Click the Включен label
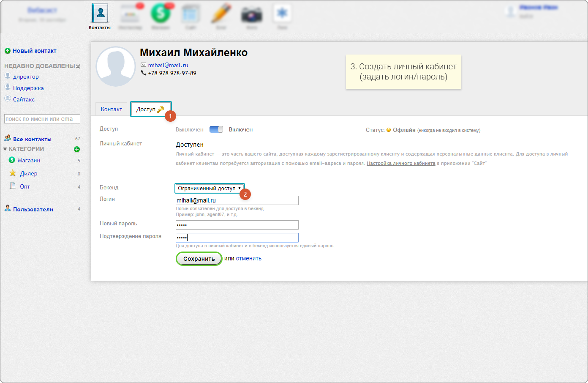This screenshot has width=588, height=383. [241, 129]
